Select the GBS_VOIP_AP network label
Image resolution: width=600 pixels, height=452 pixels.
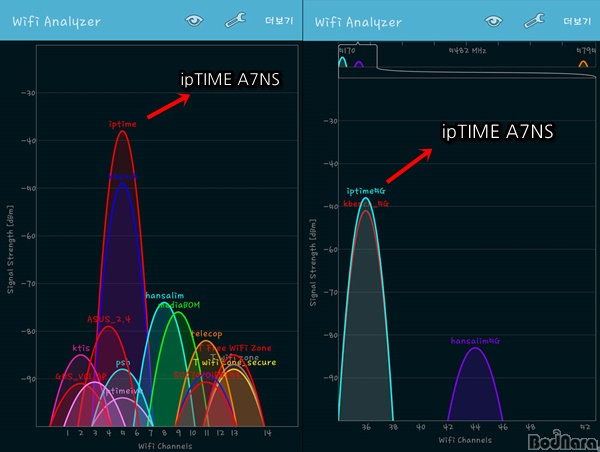tap(81, 376)
